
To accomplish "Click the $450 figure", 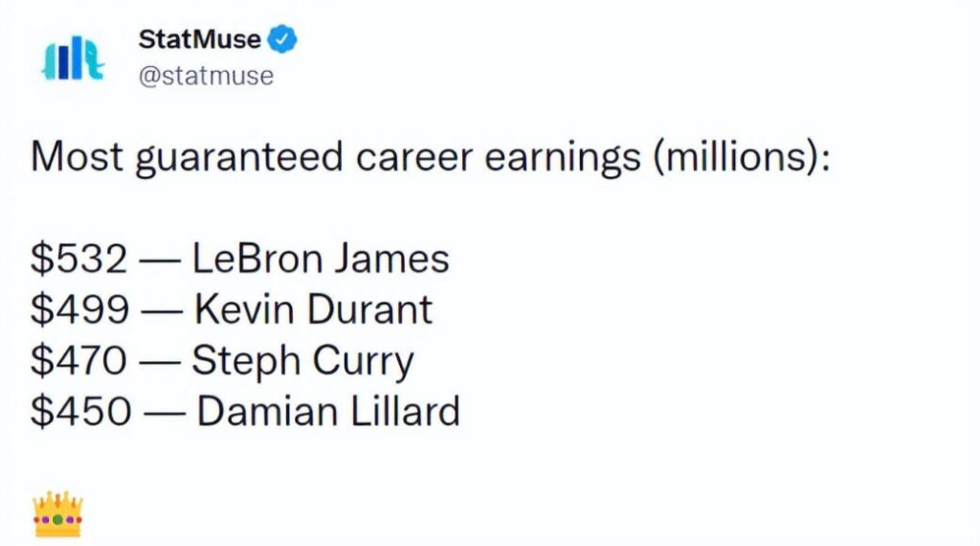I will pos(81,412).
